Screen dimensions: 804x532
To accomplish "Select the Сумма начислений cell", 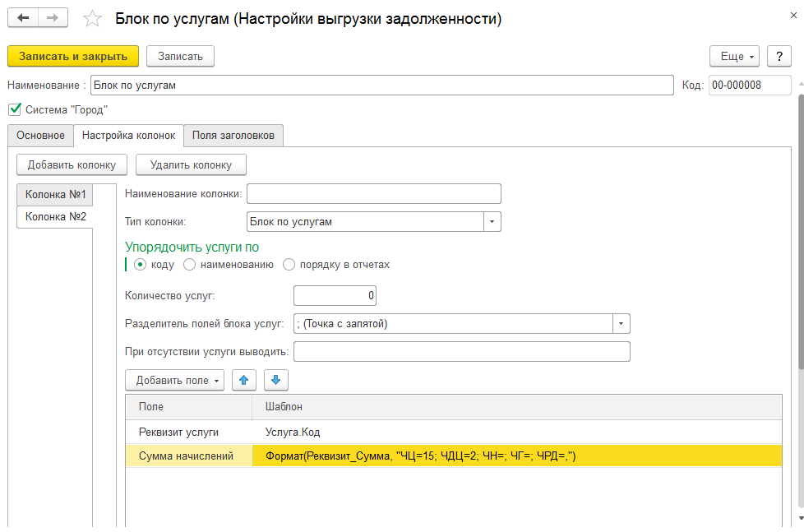I will point(189,456).
